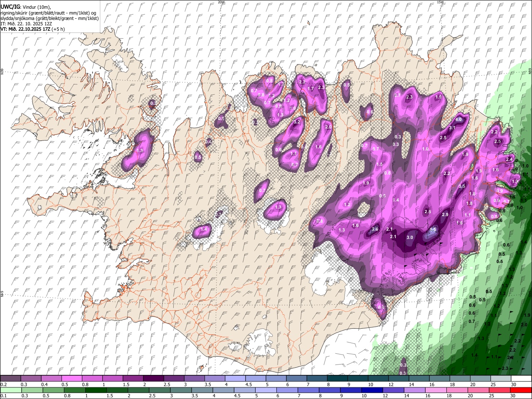Click the 3.0 snowfall value on the map
This screenshot has width=532, height=399.
pyautogui.click(x=410, y=237)
